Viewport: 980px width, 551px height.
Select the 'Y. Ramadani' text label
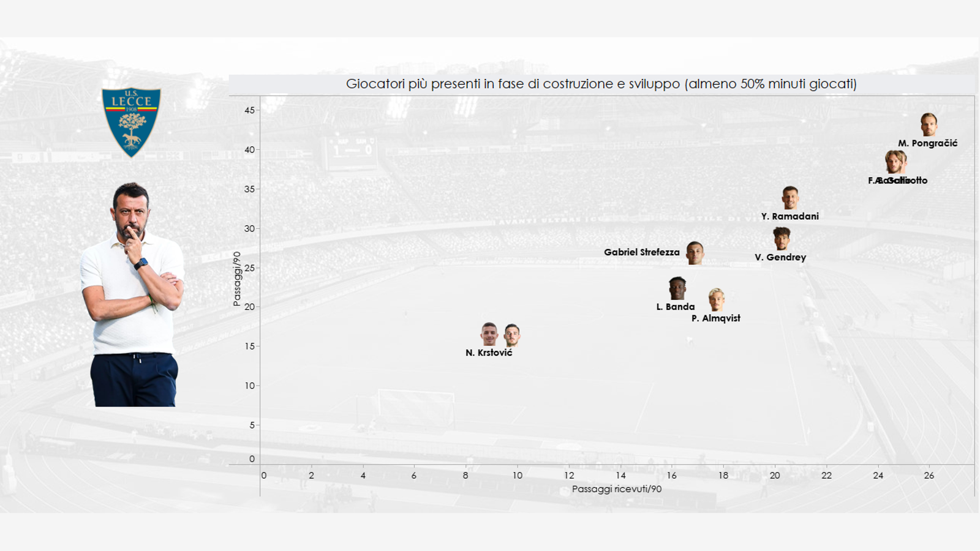790,216
